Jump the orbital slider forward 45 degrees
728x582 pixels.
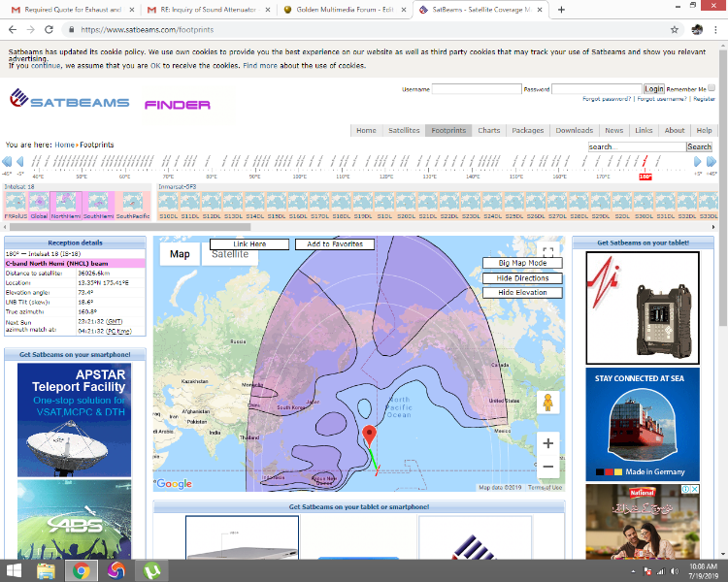(x=711, y=162)
